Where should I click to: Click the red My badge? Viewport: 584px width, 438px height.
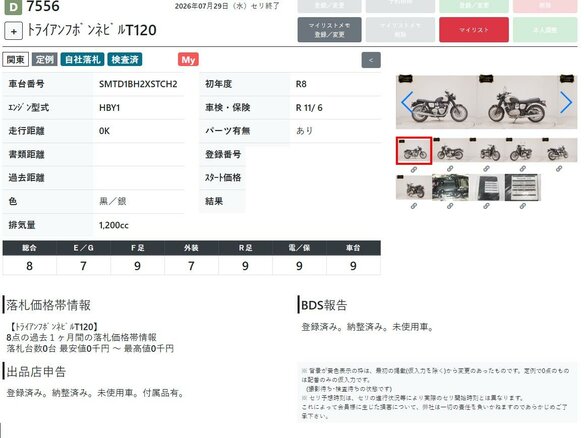click(188, 60)
